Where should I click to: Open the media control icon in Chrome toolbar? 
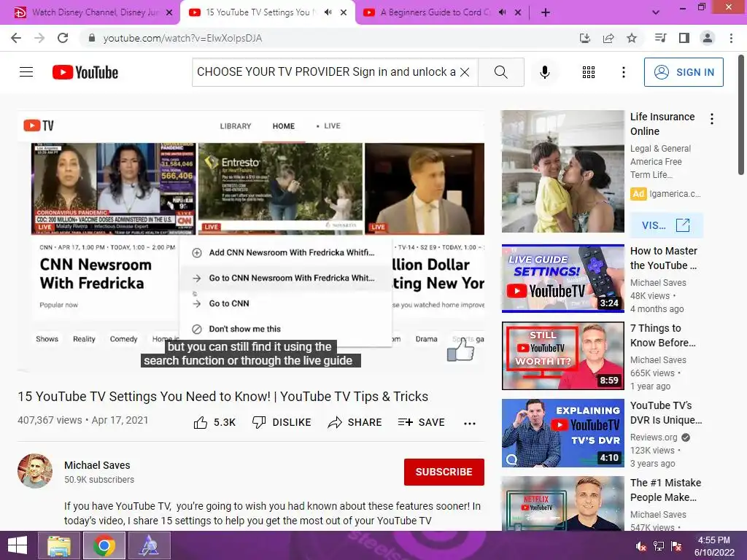[x=660, y=38]
